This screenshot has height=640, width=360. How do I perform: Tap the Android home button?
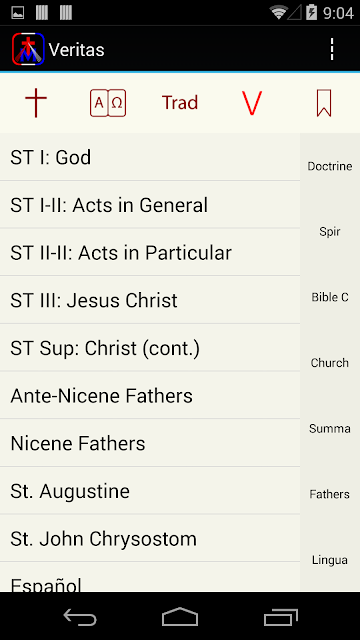click(x=180, y=617)
